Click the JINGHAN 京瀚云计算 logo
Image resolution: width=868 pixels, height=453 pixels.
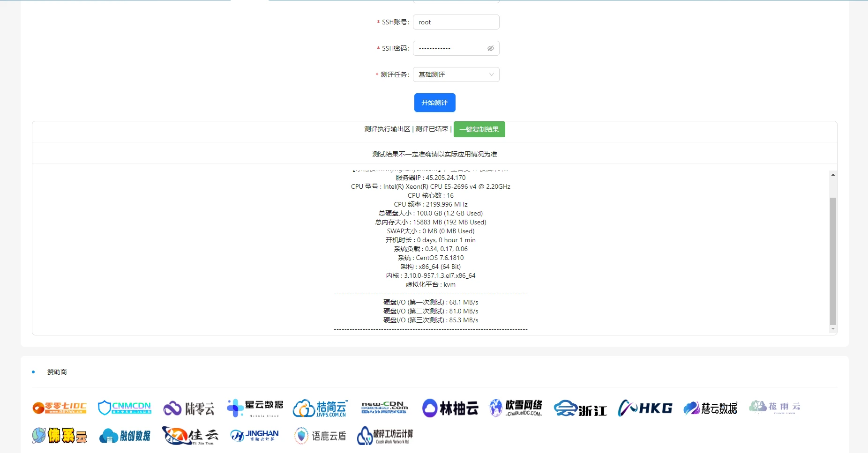tap(254, 436)
